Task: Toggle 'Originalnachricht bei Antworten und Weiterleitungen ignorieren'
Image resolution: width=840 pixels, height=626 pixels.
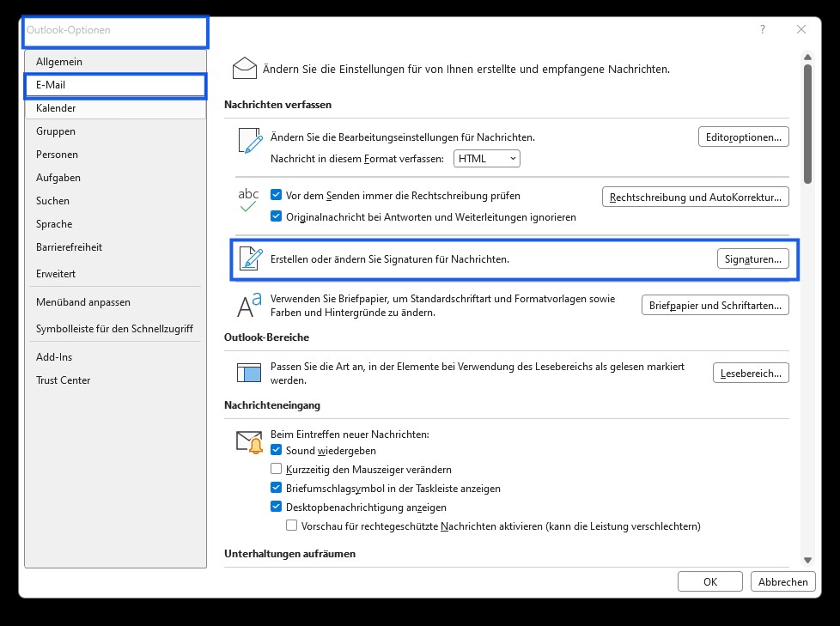Action: coord(276,216)
